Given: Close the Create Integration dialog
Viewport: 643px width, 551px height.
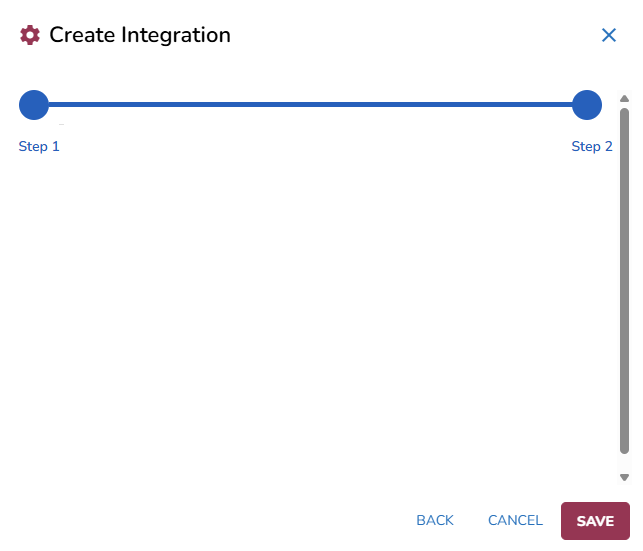Looking at the screenshot, I should point(609,35).
